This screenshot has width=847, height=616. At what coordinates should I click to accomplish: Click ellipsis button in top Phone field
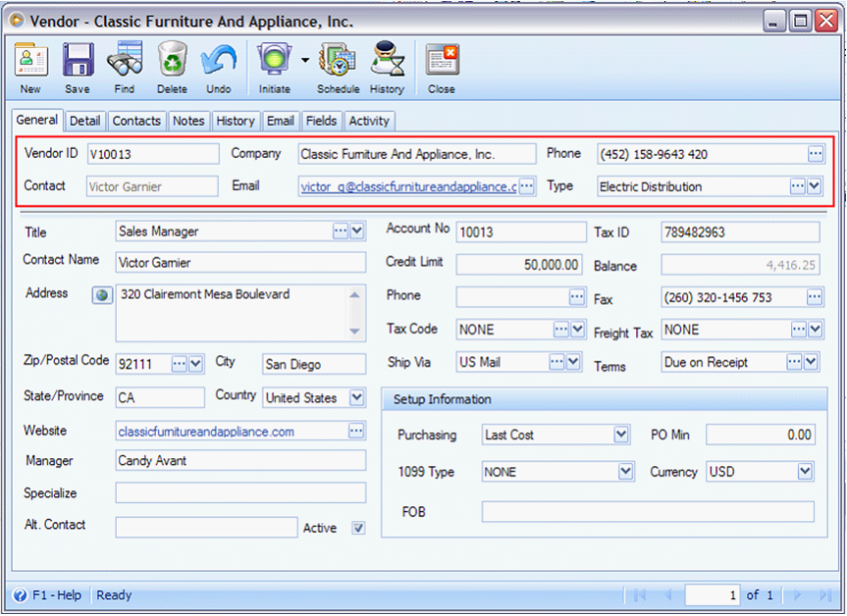(x=816, y=154)
